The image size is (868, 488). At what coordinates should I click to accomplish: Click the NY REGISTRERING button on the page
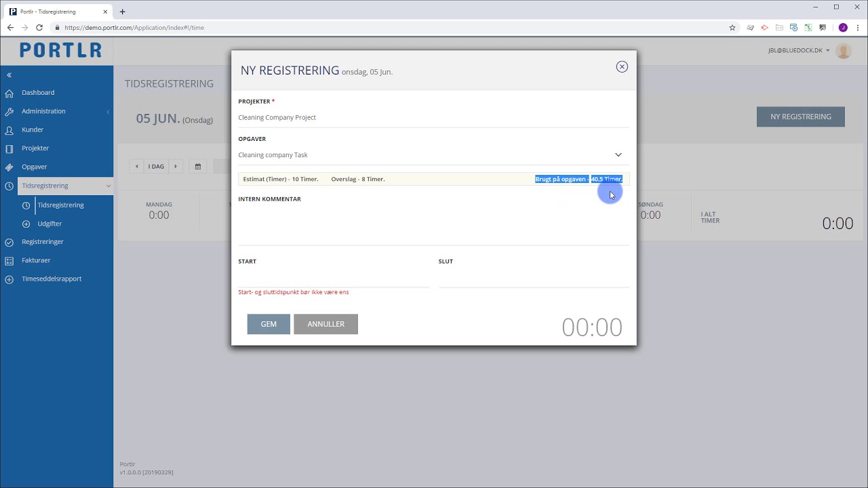coord(801,117)
